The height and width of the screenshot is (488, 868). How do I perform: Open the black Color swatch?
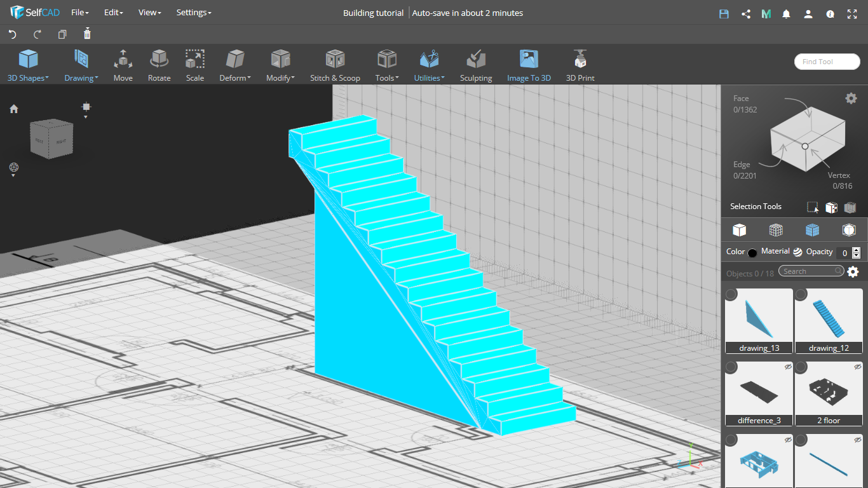(752, 253)
